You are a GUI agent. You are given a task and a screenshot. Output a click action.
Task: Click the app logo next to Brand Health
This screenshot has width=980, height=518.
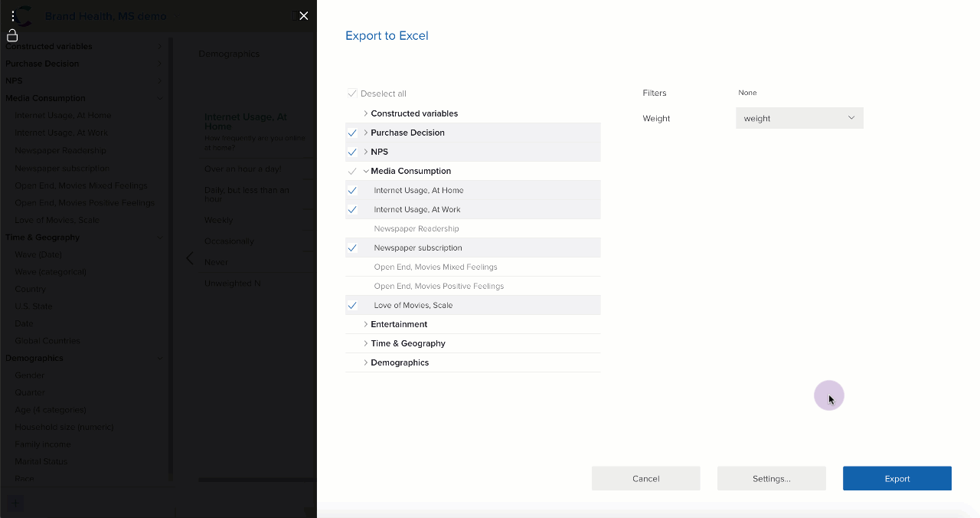coord(25,16)
